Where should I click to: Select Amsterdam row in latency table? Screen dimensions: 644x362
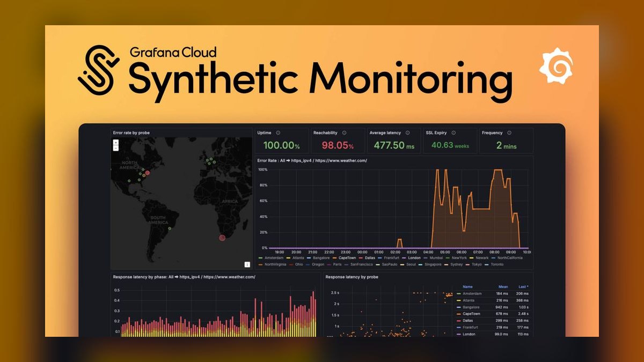click(492, 293)
